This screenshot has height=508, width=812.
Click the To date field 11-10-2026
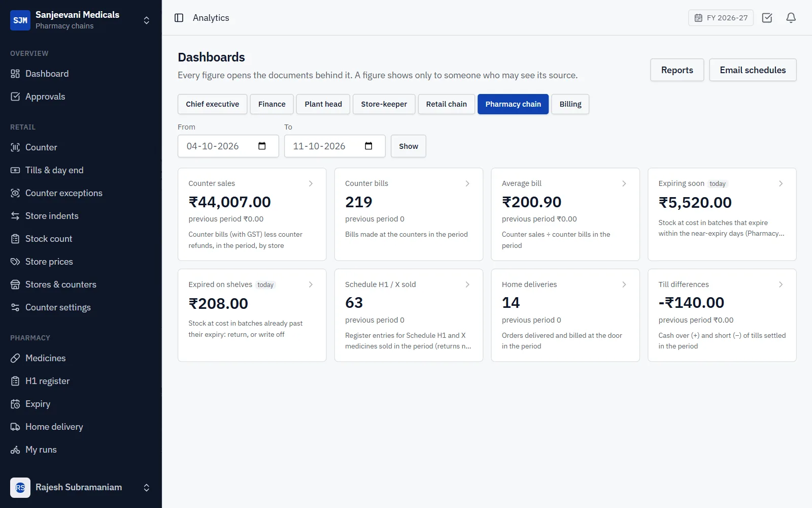335,146
